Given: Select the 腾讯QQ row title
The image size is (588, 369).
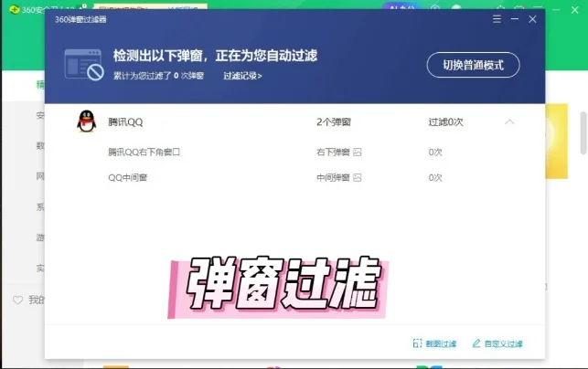Looking at the screenshot, I should coord(125,122).
